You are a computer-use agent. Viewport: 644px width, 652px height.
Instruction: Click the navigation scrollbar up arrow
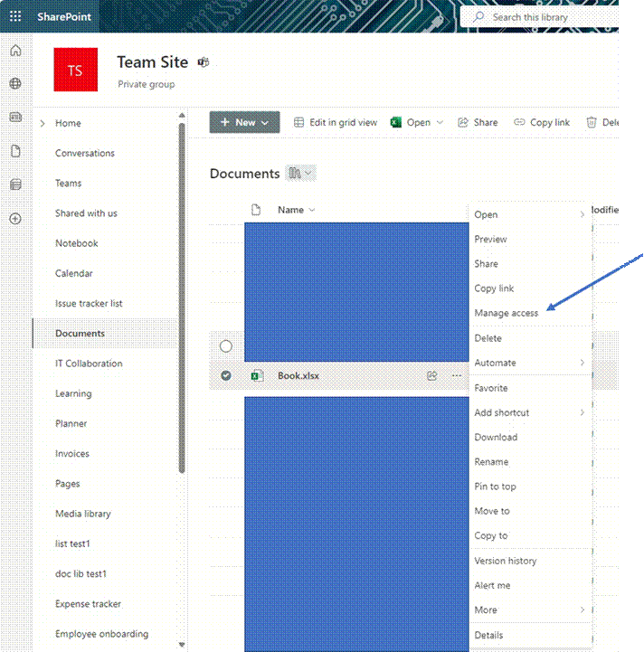(x=182, y=115)
